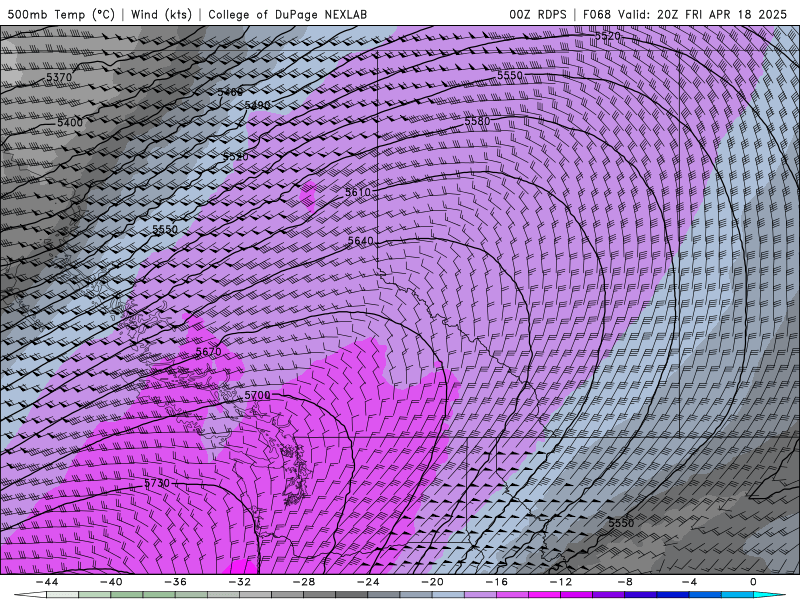Click the 5520 label beside the F068 header
Screen dimensions: 800x600
point(608,36)
